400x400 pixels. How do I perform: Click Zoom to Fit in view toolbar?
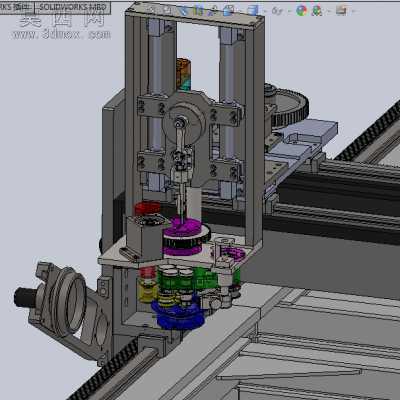pos(152,10)
